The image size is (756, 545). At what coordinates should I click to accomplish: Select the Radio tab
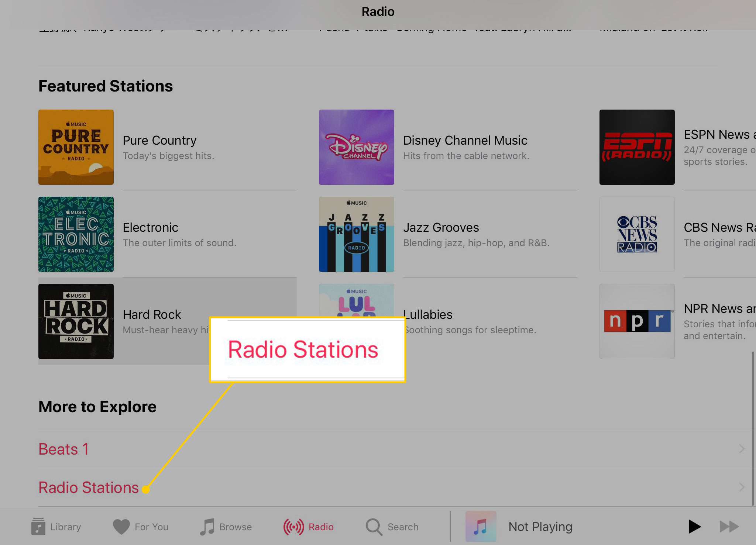coord(308,527)
